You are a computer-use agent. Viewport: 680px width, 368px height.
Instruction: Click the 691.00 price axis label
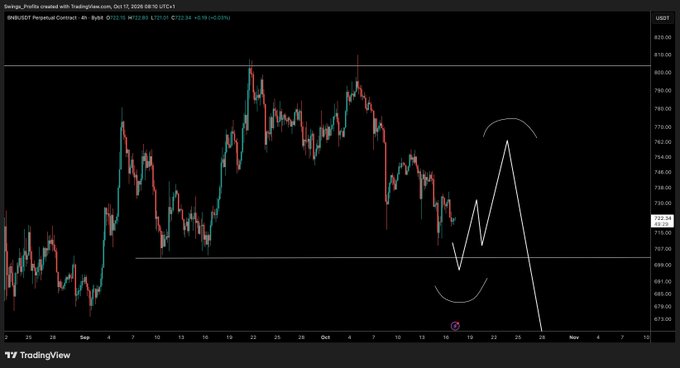tap(662, 282)
